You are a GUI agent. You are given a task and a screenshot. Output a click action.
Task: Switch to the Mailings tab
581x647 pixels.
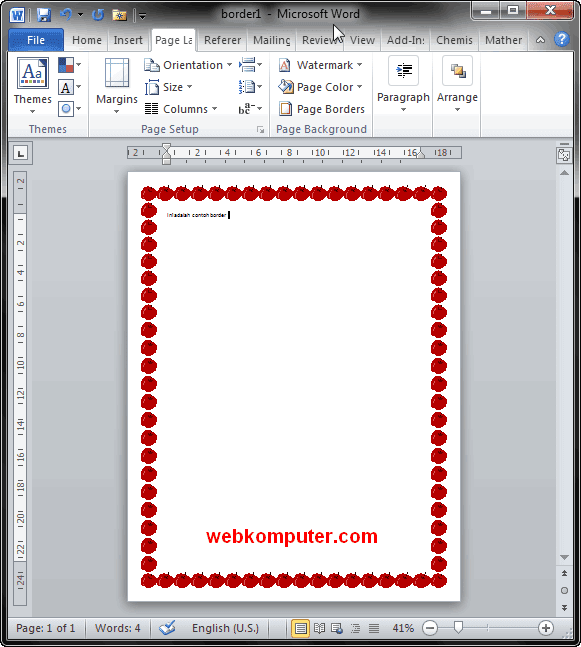[272, 40]
